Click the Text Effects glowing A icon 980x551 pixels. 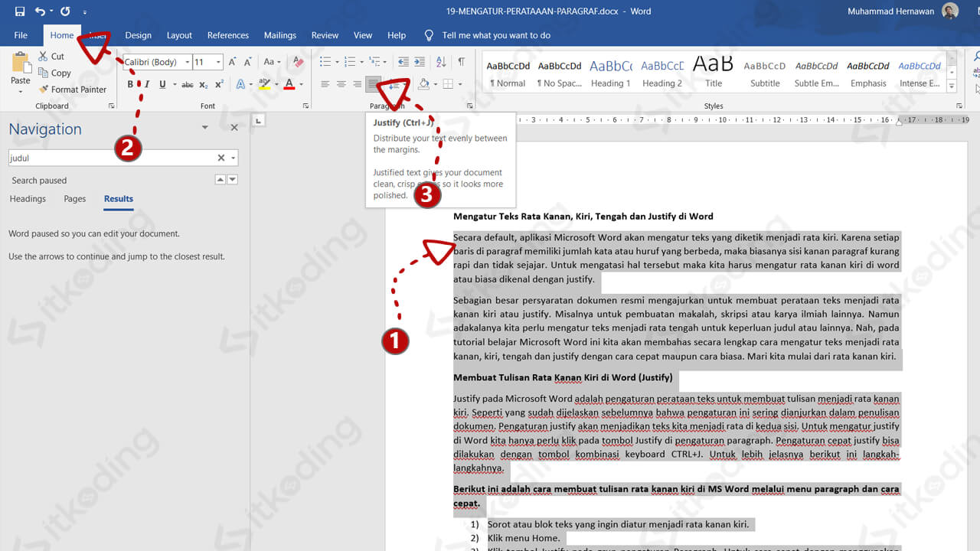point(240,84)
